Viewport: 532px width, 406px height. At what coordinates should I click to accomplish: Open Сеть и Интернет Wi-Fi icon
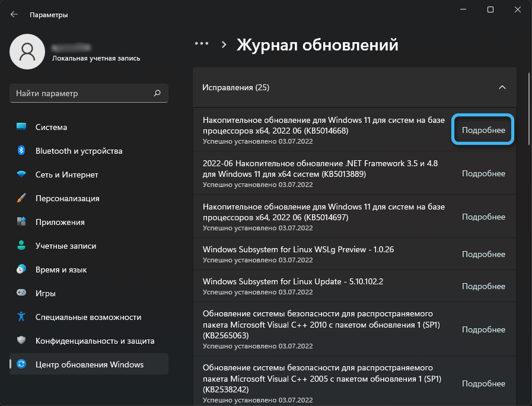click(x=21, y=175)
